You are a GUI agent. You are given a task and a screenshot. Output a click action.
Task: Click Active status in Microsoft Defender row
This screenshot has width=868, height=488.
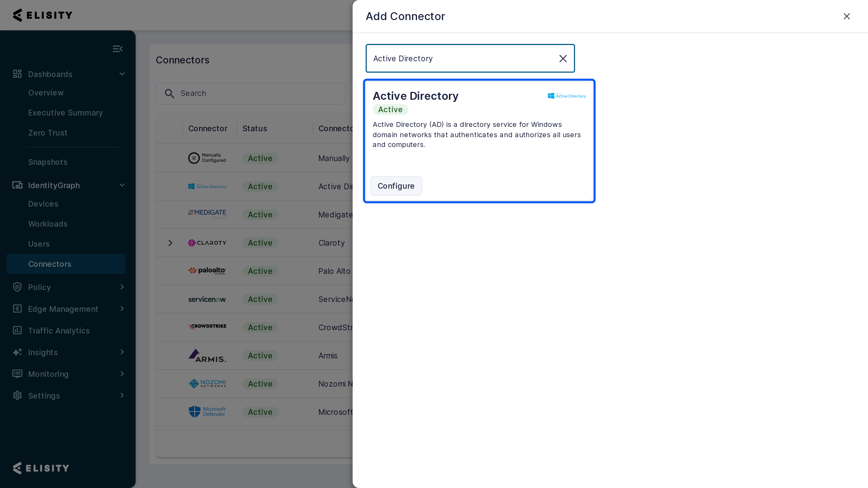[260, 412]
